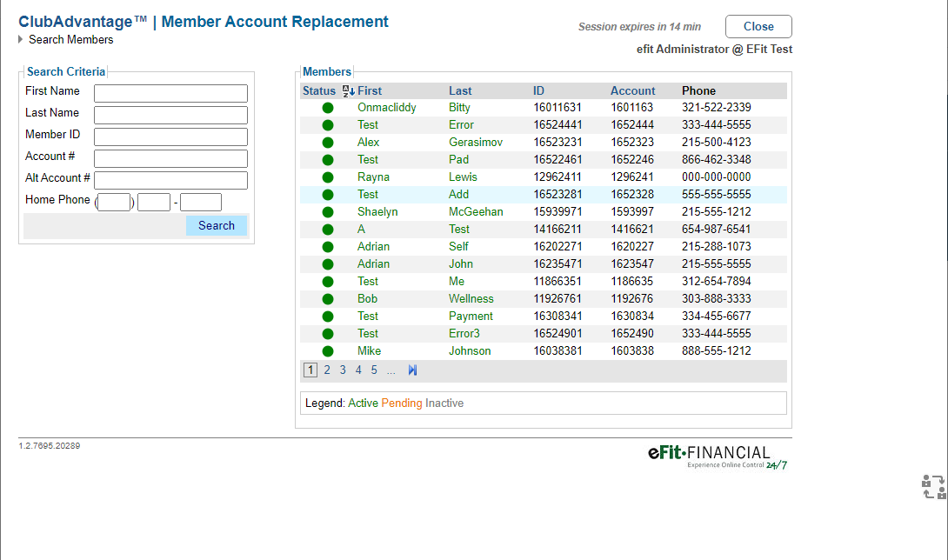Open more pages via the ellipsis link
This screenshot has height=560, width=948.
[391, 370]
